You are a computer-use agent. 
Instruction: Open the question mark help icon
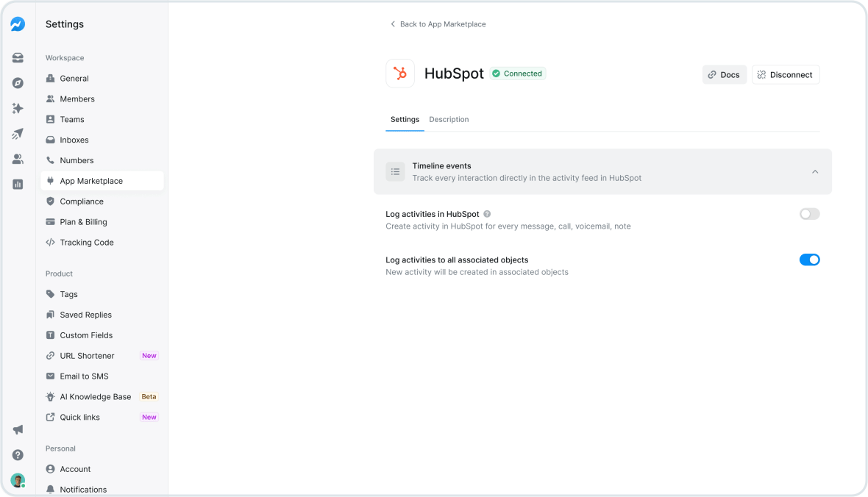click(x=18, y=455)
